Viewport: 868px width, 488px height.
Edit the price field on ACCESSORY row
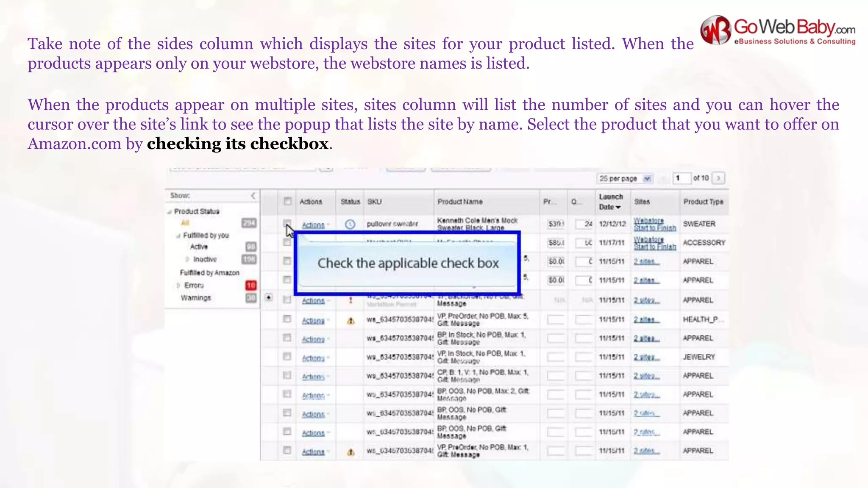point(556,243)
